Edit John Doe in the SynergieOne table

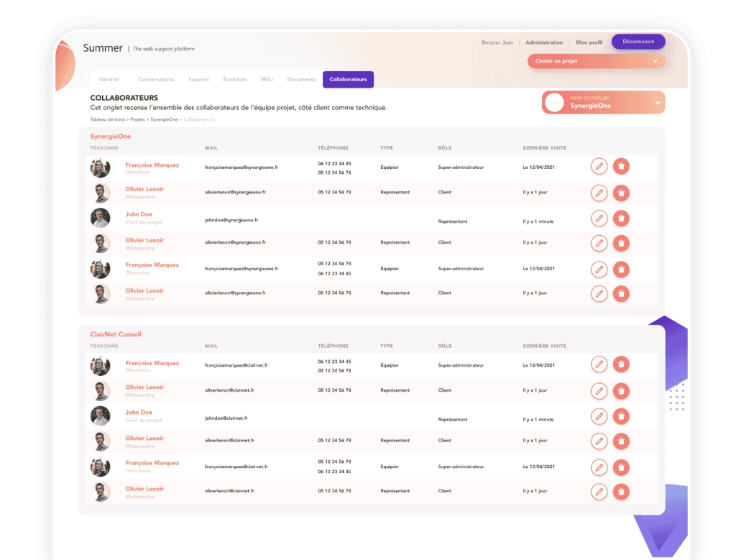point(599,218)
